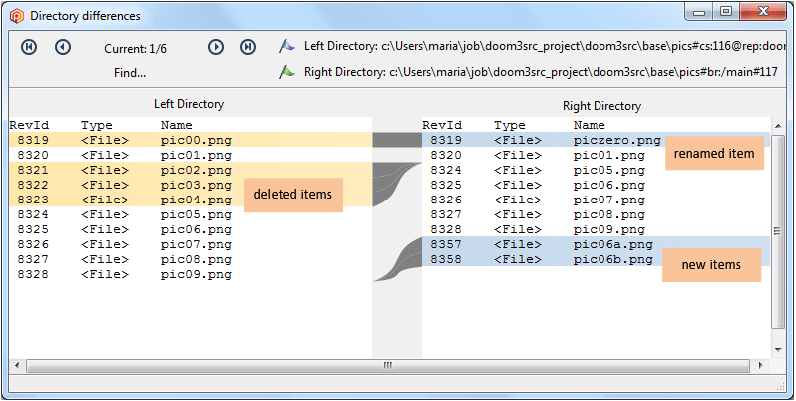The width and height of the screenshot is (796, 401).
Task: Click the Current: 1/6 counter label
Action: coord(136,49)
